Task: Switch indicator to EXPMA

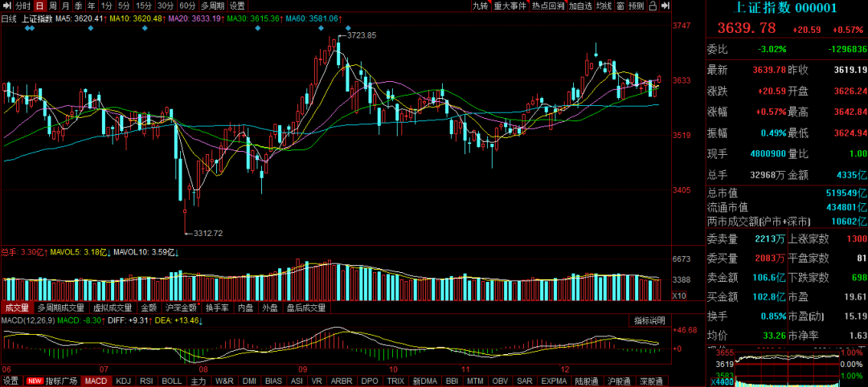Action: (x=554, y=381)
